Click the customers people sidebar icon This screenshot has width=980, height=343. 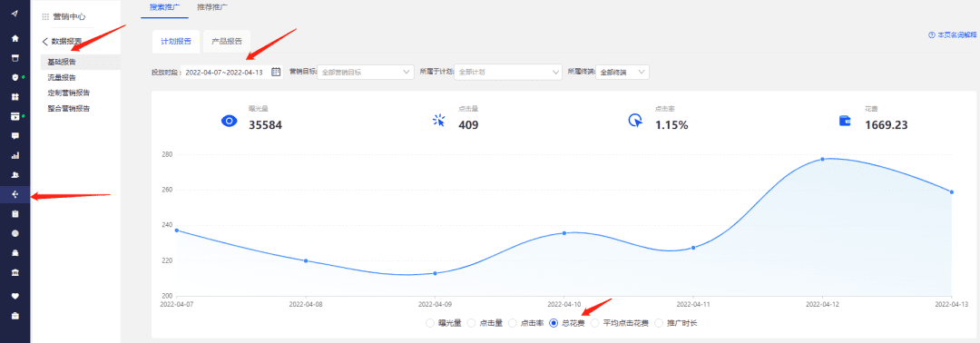[x=15, y=175]
